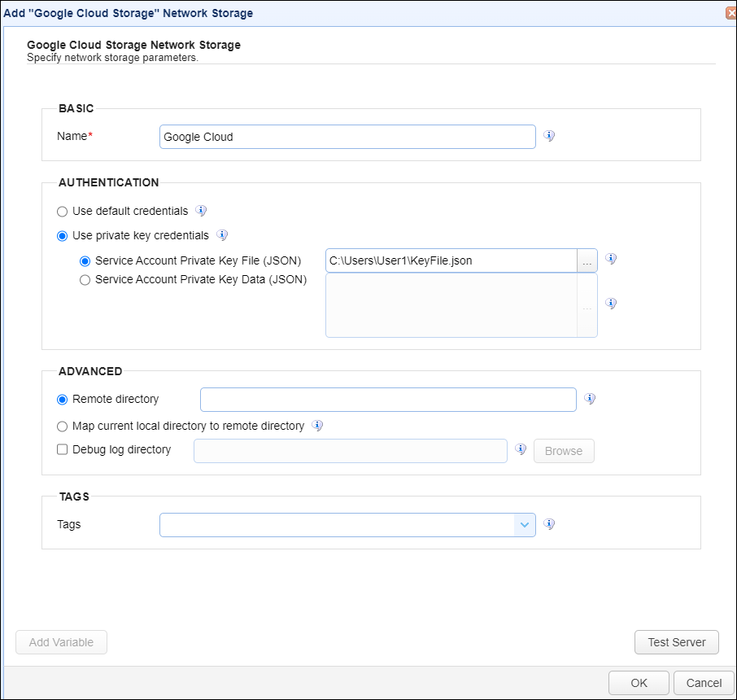Viewport: 737px width, 700px height.
Task: Click the Add Variable button
Action: 61,642
